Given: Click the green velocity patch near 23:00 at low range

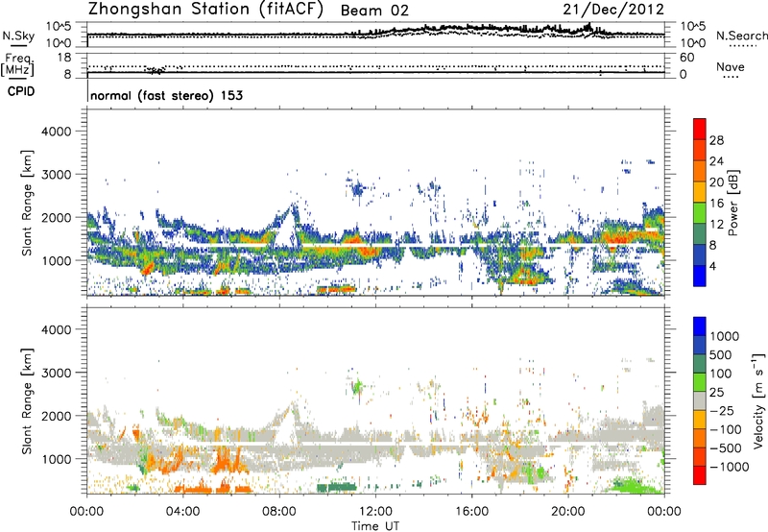Looking at the screenshot, I should point(632,485).
